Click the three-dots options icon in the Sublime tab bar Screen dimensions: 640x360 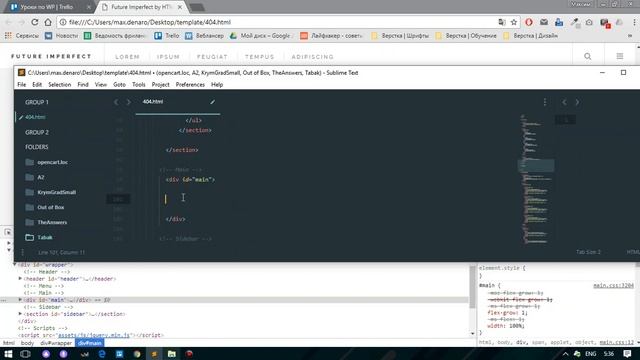point(544,102)
